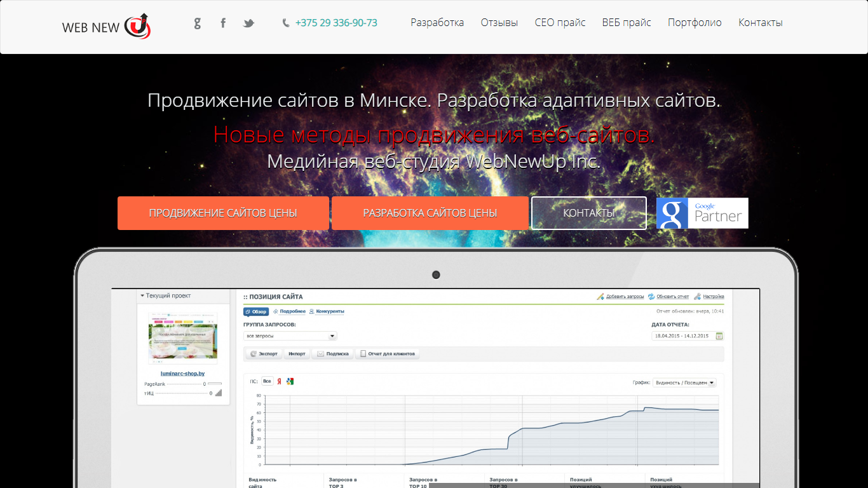Switch to the Обзор tab
Image resolution: width=868 pixels, height=488 pixels.
pyautogui.click(x=256, y=311)
